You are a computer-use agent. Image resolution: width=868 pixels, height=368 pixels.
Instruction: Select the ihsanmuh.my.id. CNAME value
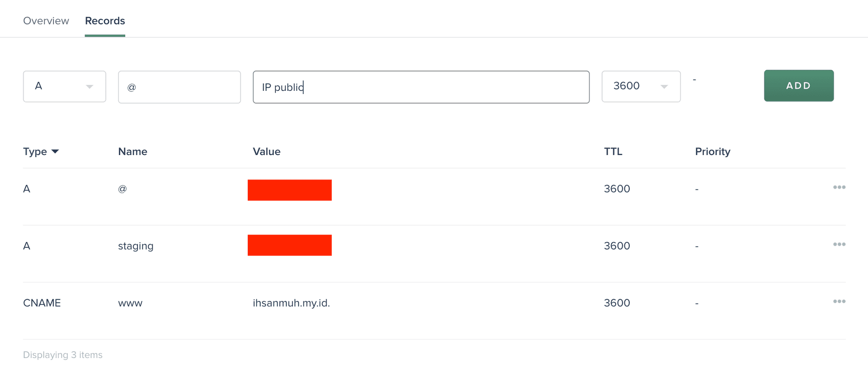pos(291,303)
